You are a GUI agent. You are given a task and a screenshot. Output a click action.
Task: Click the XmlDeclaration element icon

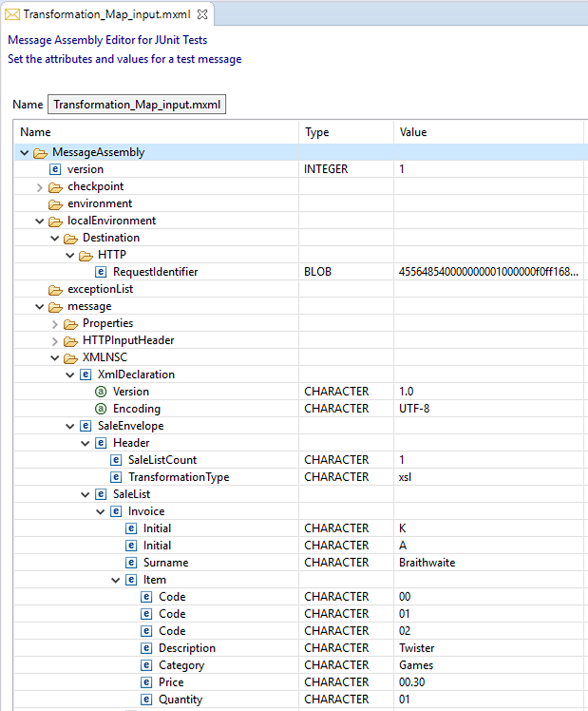click(85, 375)
